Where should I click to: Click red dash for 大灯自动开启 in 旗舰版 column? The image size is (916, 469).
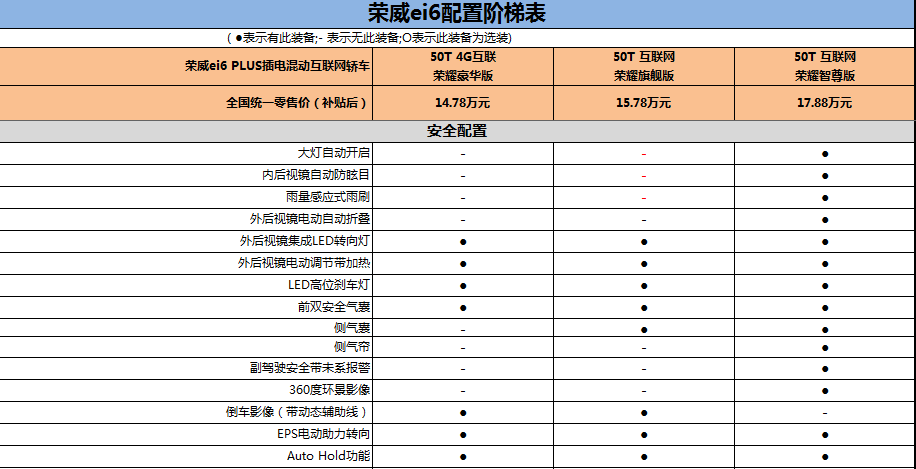click(644, 154)
